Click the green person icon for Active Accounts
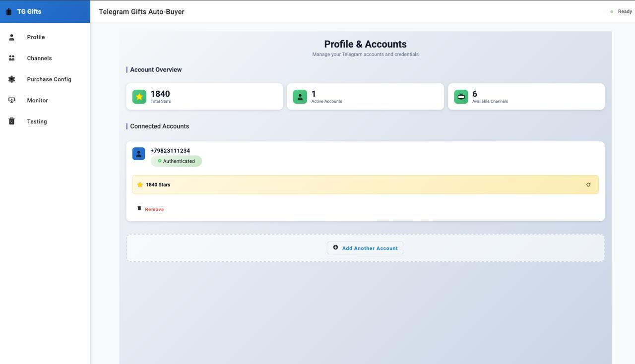Screen dimensions: 635x364 coord(300,97)
